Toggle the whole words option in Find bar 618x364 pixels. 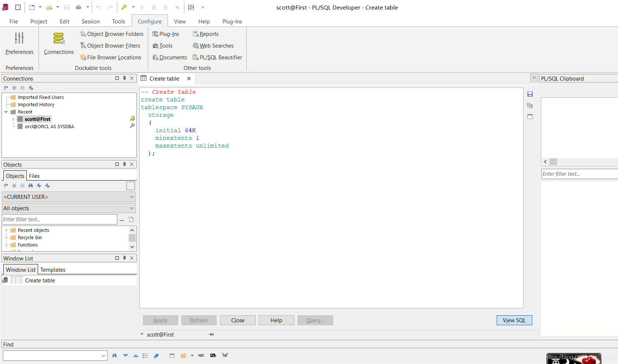coord(213,356)
